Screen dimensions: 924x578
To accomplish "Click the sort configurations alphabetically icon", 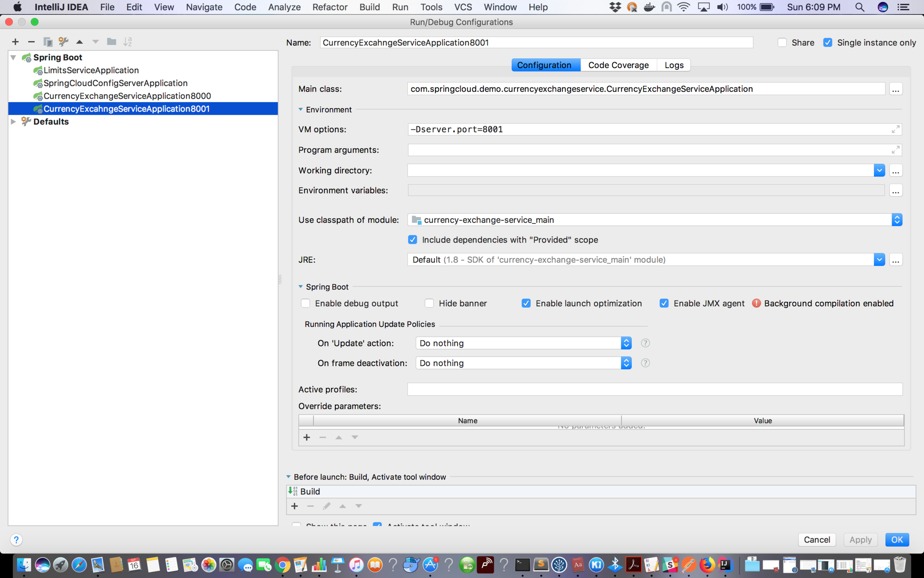I will tap(127, 42).
